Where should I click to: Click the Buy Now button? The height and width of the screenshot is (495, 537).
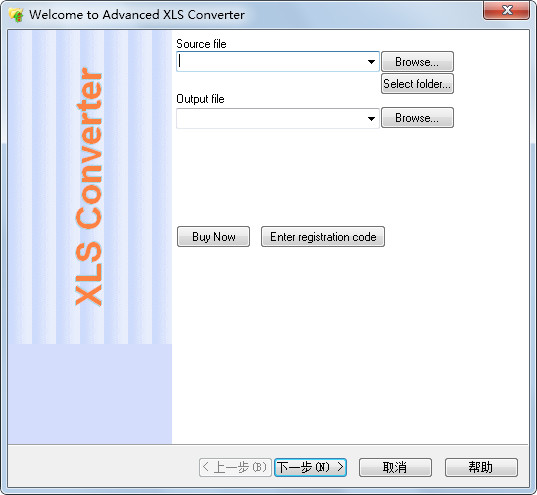(x=213, y=236)
